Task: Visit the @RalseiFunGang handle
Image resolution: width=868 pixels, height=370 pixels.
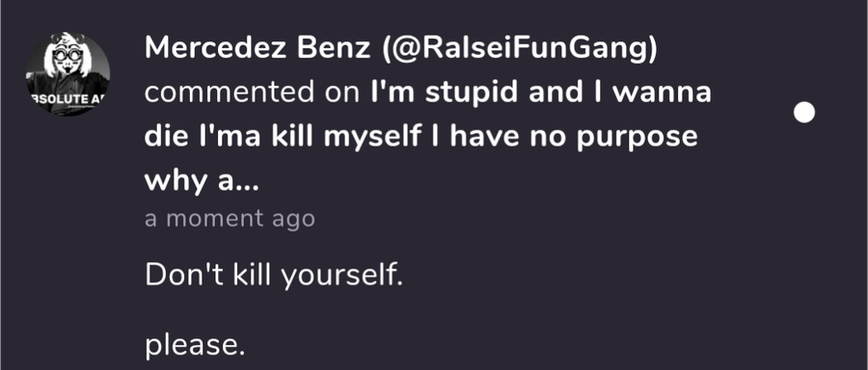Action: coord(519,48)
